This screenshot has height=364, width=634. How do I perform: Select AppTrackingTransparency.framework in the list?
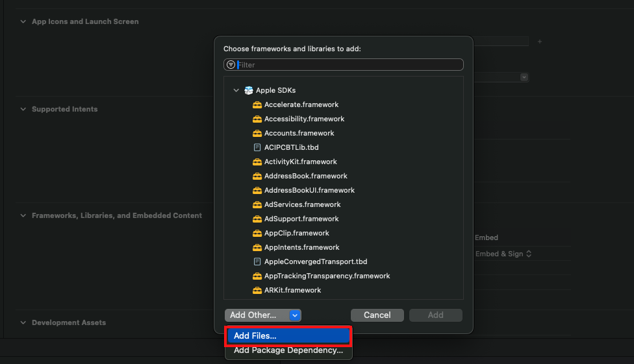(x=327, y=276)
